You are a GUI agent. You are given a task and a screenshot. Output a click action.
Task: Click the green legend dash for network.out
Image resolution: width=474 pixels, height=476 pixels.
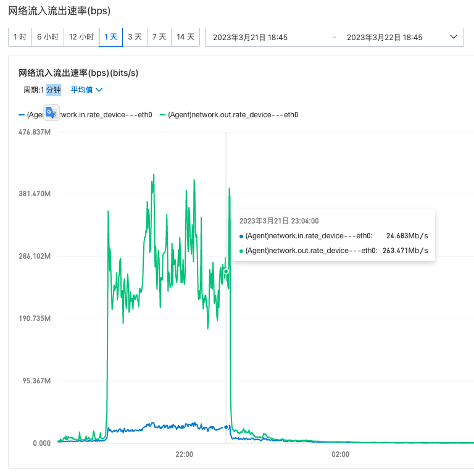pyautogui.click(x=163, y=115)
